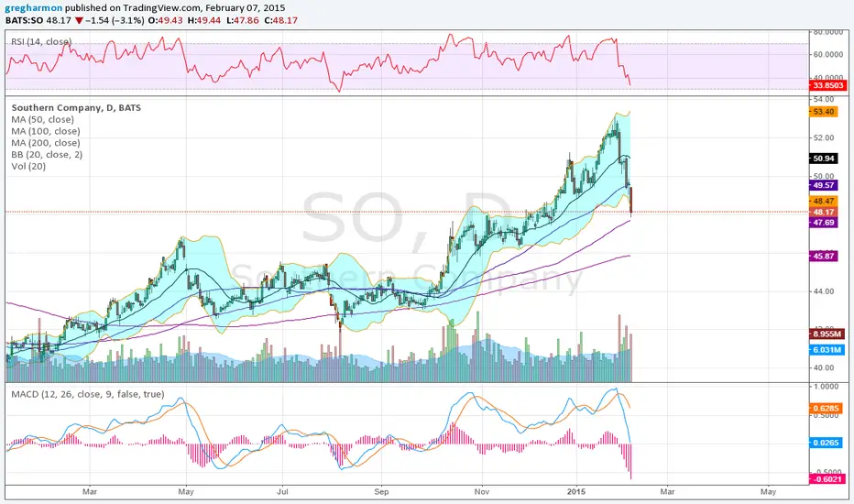Click the -0.6021 histogram value tag
The image size is (854, 504).
[x=827, y=479]
